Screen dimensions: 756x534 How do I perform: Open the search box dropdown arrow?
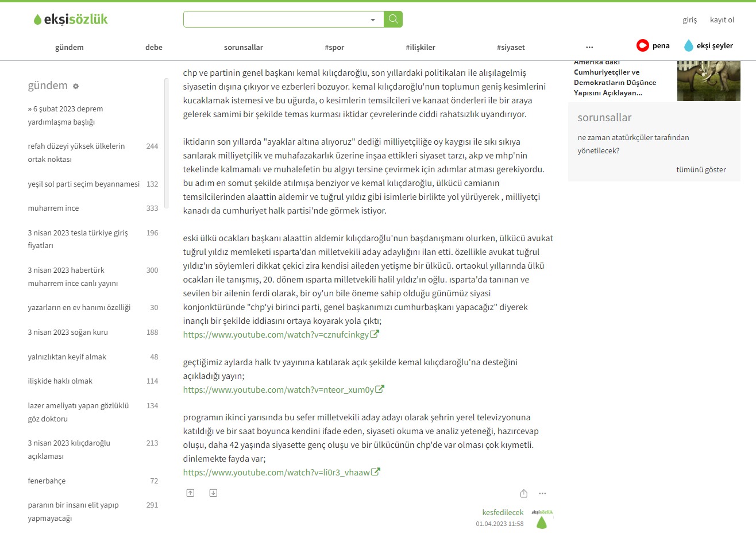point(373,20)
